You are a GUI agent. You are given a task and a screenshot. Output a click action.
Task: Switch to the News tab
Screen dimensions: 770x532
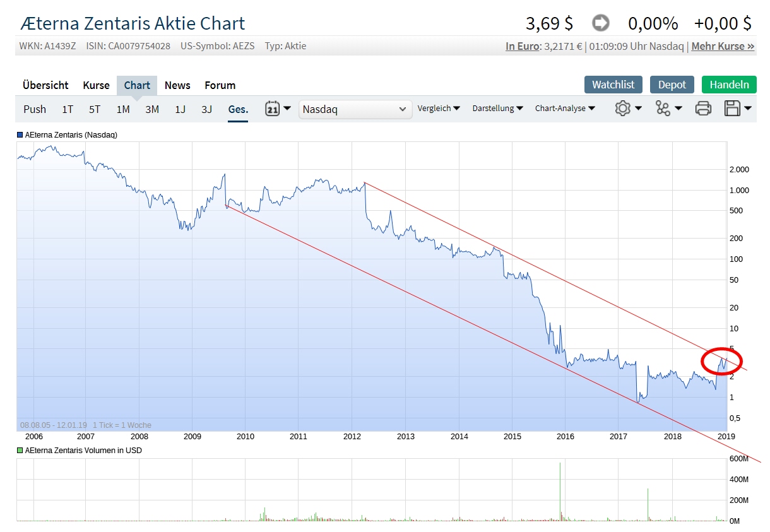[177, 85]
